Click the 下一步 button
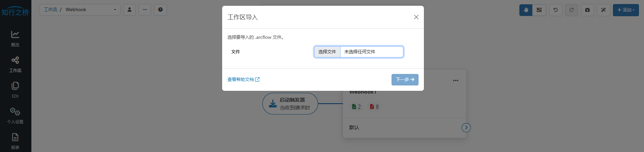The height and width of the screenshot is (152, 644). click(405, 80)
